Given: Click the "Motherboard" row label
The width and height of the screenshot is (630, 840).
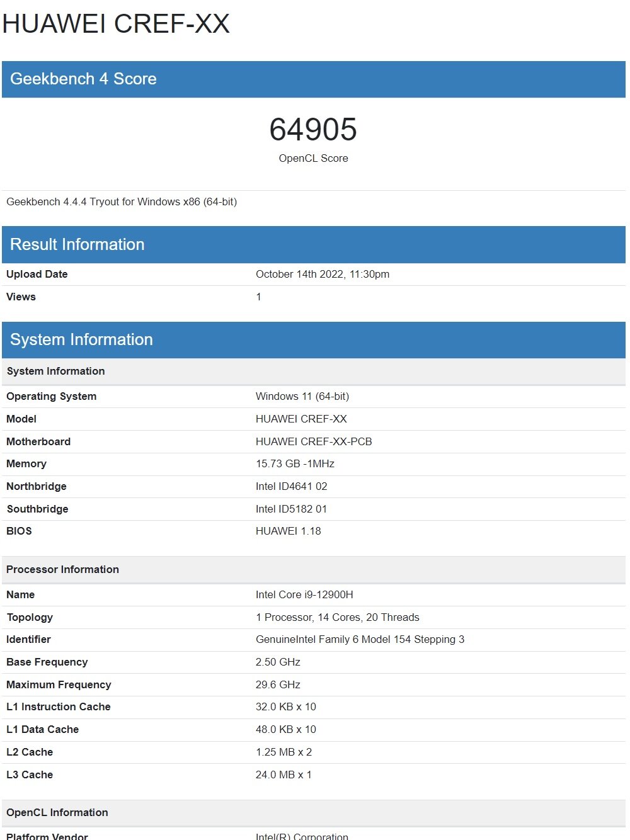Looking at the screenshot, I should [x=38, y=442].
